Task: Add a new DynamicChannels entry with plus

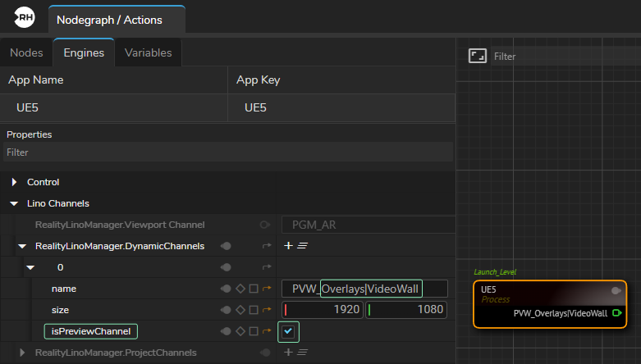Action: click(288, 245)
